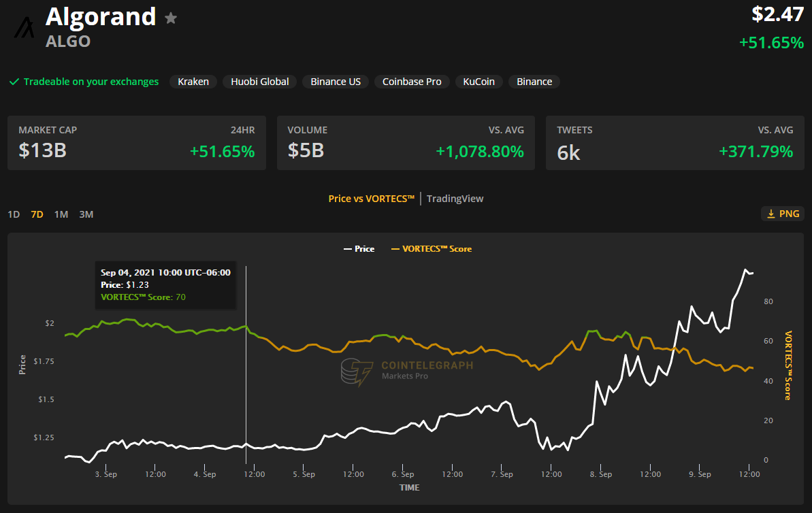
Task: Open the Market Cap stat card
Action: 136,143
